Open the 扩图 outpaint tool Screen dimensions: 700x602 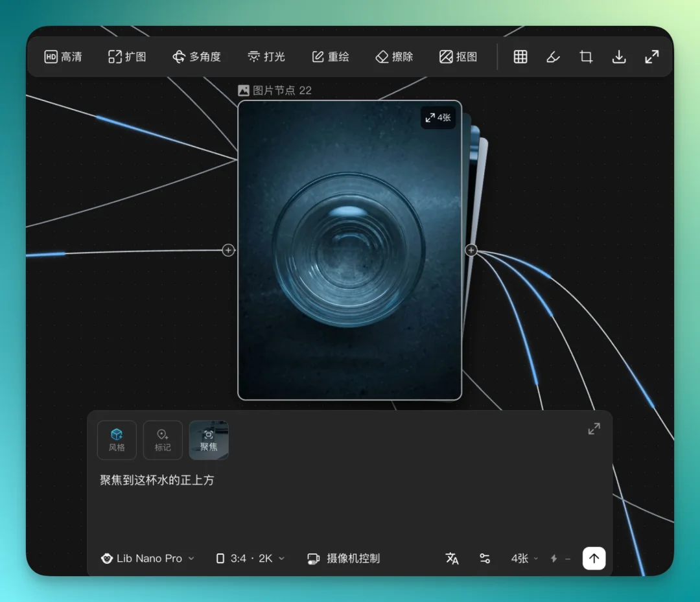point(127,56)
